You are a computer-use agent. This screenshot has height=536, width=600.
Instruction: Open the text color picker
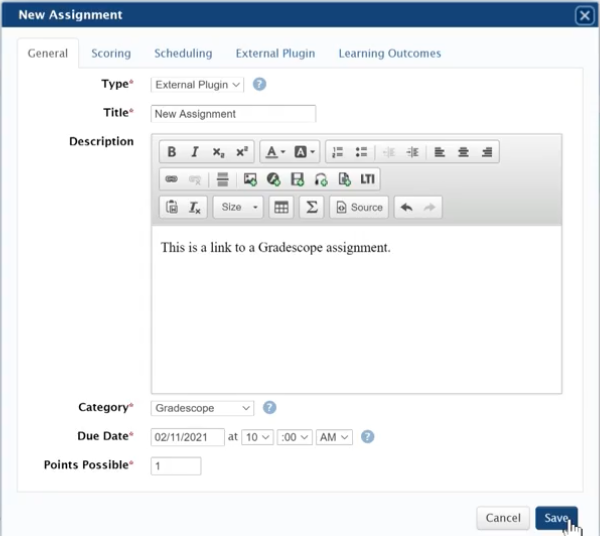click(x=275, y=152)
